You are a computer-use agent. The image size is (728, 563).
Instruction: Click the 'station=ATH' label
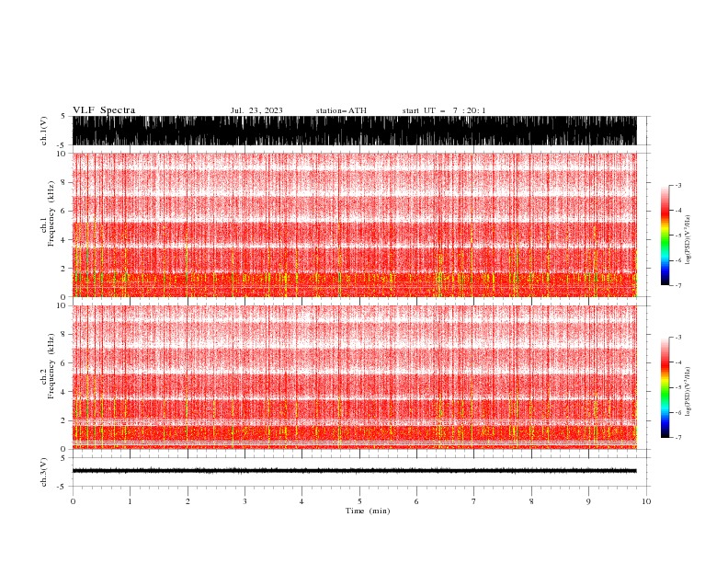[341, 110]
